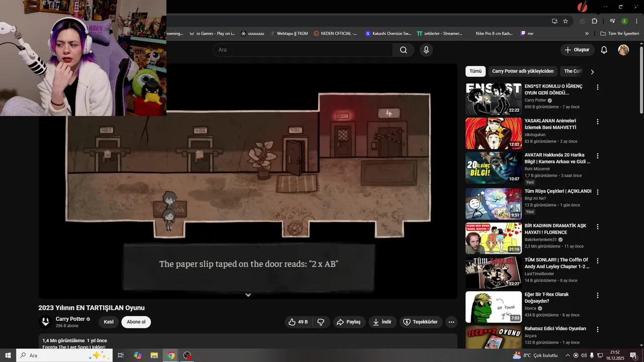Viewport: 644px width, 362px height.
Task: Show more filter chips with right arrow
Action: click(x=592, y=72)
